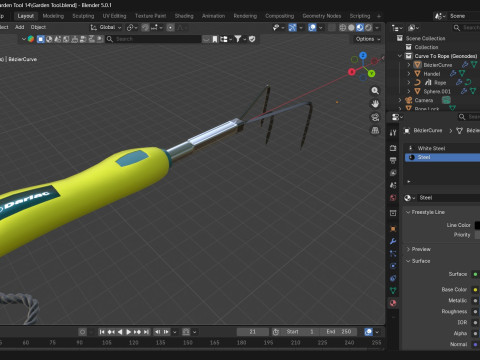The width and height of the screenshot is (480, 360).
Task: Click the shield icon in asset bar
Action: click(x=252, y=39)
